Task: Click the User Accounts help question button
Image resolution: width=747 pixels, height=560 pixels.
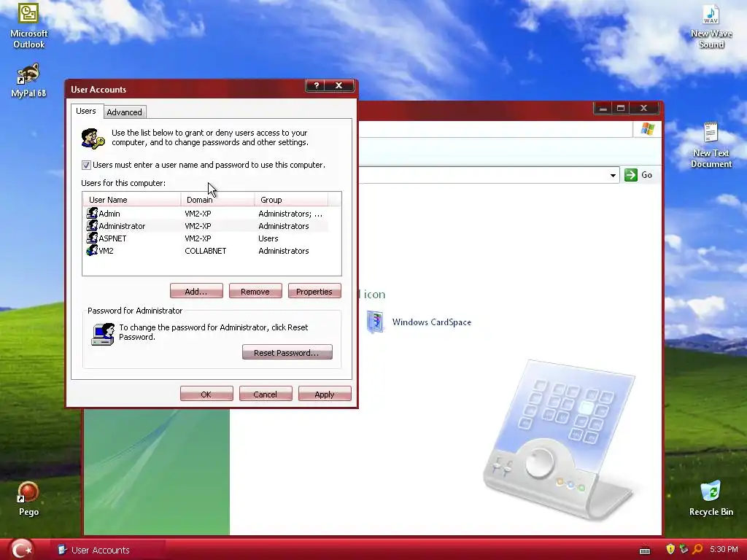Action: 316,85
